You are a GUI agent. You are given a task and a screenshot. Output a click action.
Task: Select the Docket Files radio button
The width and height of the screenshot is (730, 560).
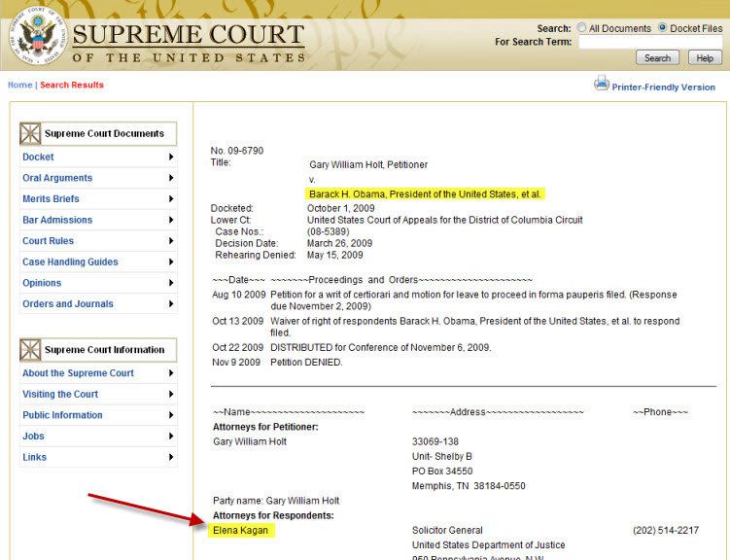662,27
